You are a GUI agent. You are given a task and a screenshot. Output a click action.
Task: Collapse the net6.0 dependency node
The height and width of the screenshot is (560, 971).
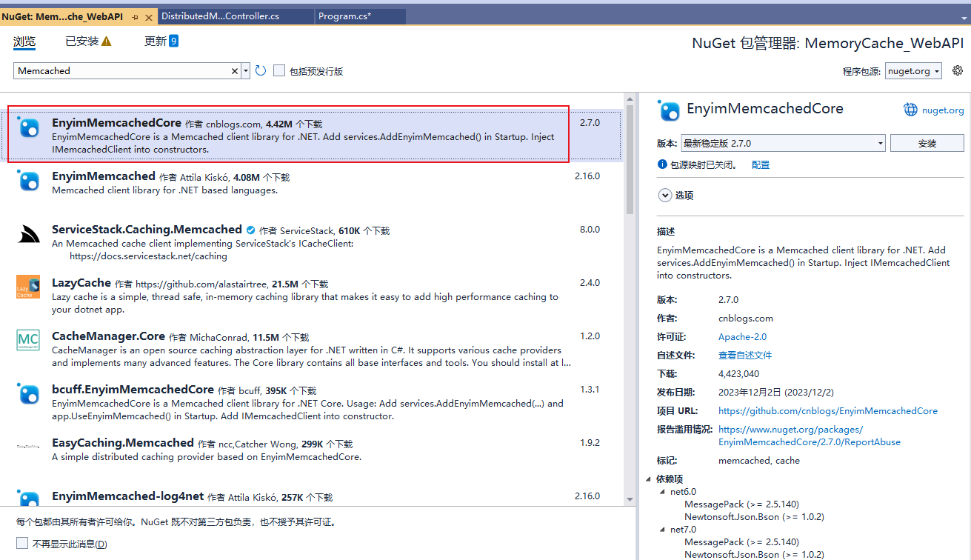[x=663, y=491]
